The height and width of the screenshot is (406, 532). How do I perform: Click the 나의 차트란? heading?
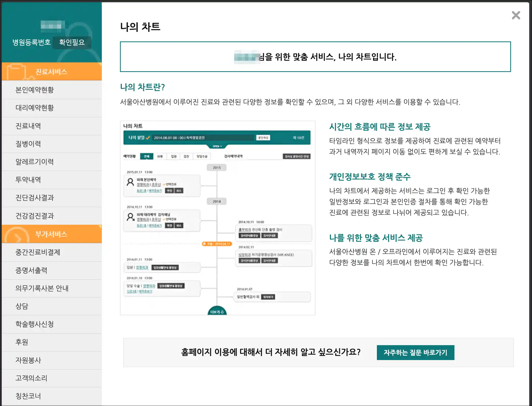(x=142, y=87)
